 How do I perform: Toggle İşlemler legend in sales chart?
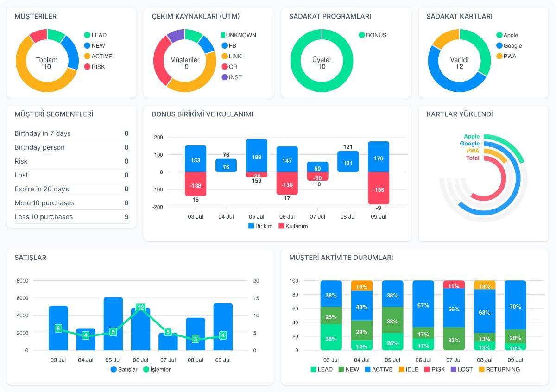[x=157, y=369]
